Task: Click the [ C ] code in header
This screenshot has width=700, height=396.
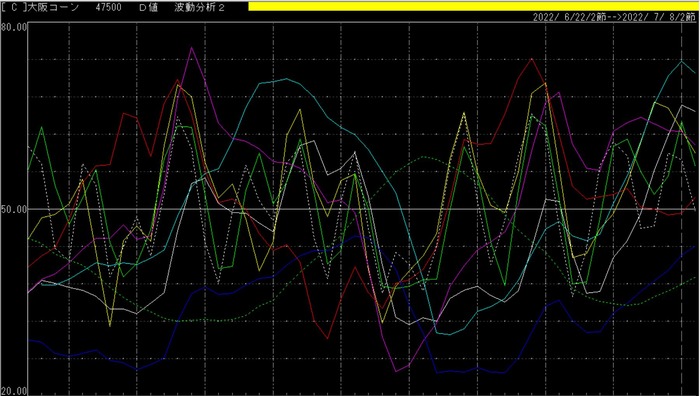Action: click(15, 8)
